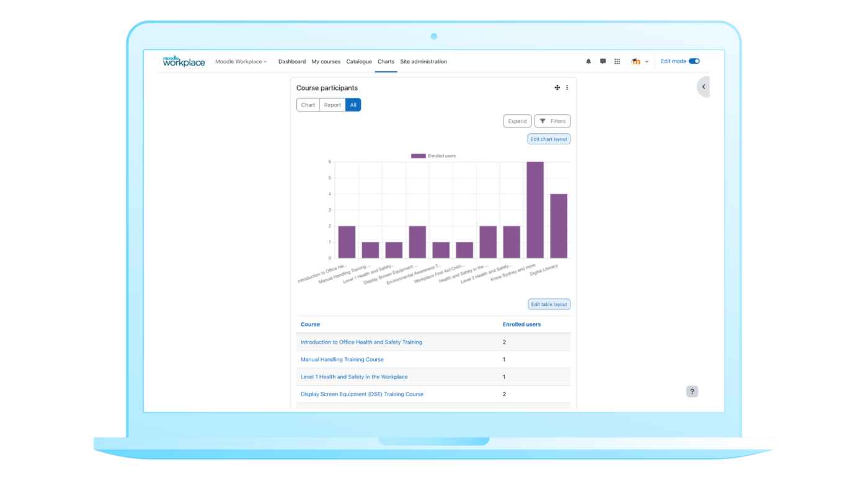Viewport: 868px width, 480px height.
Task: Open the messaging drawer icon
Action: tap(602, 61)
